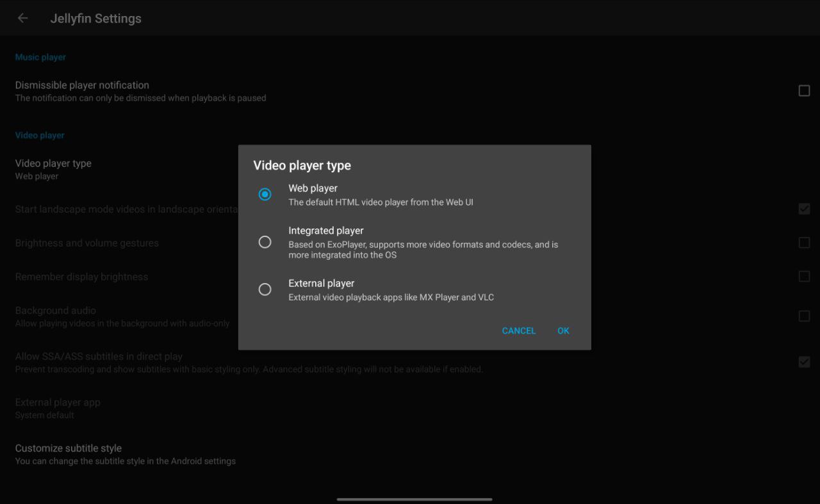Click the Web player option label
Screen dimensions: 820x504
pyautogui.click(x=313, y=188)
